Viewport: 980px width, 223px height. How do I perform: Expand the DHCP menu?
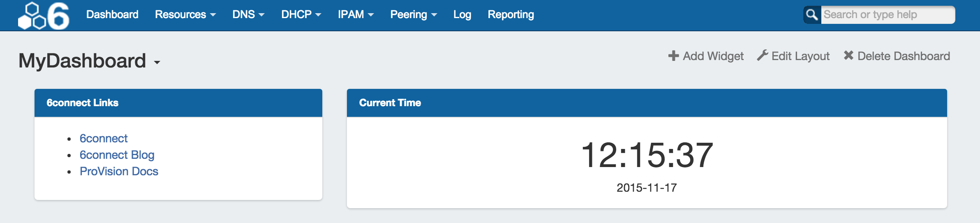(301, 15)
